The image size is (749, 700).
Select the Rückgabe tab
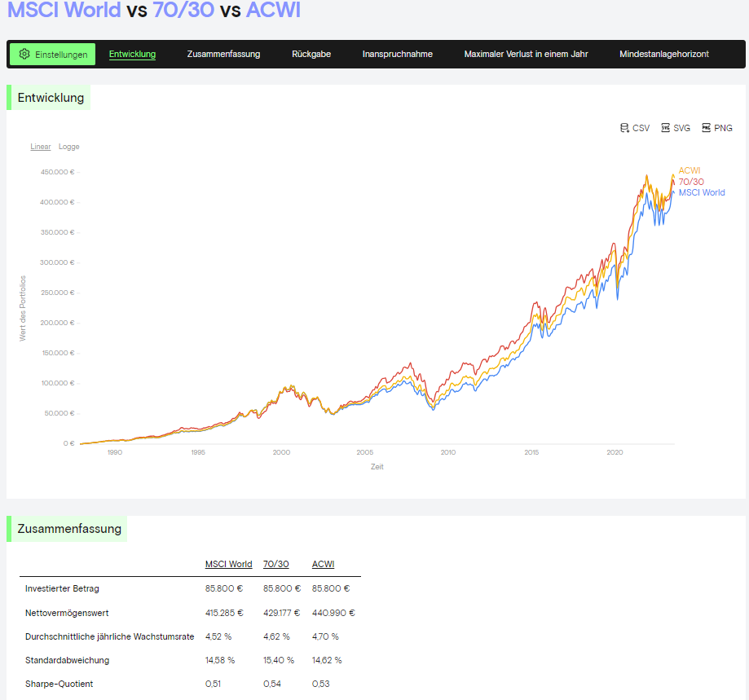click(x=311, y=54)
